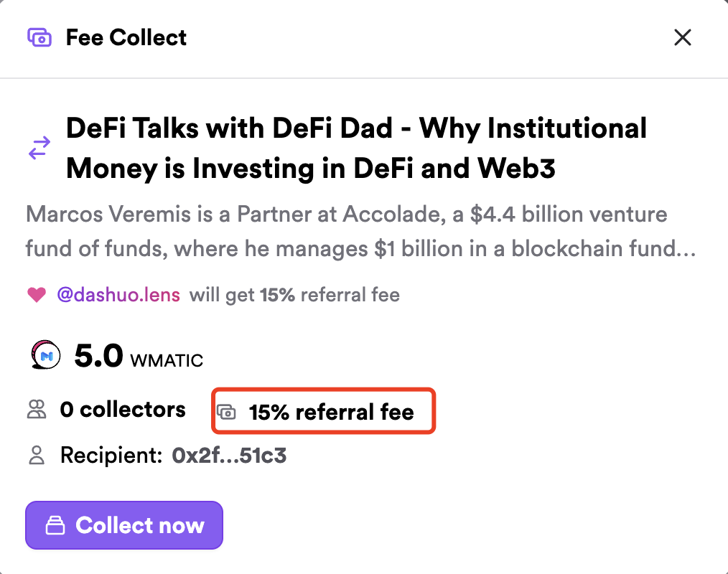Click the 'will get 15% referral fee' text

pos(294,295)
